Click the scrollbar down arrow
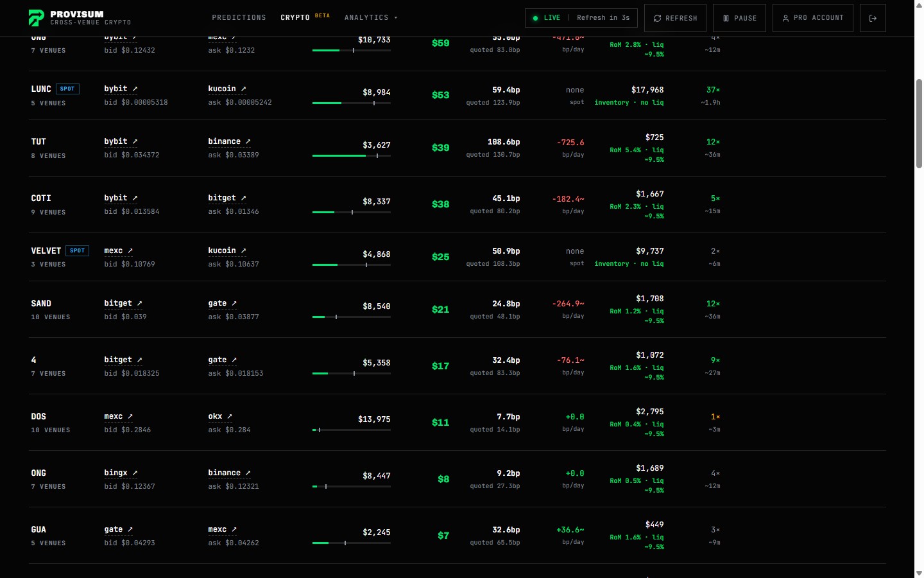The height and width of the screenshot is (578, 924). click(919, 573)
